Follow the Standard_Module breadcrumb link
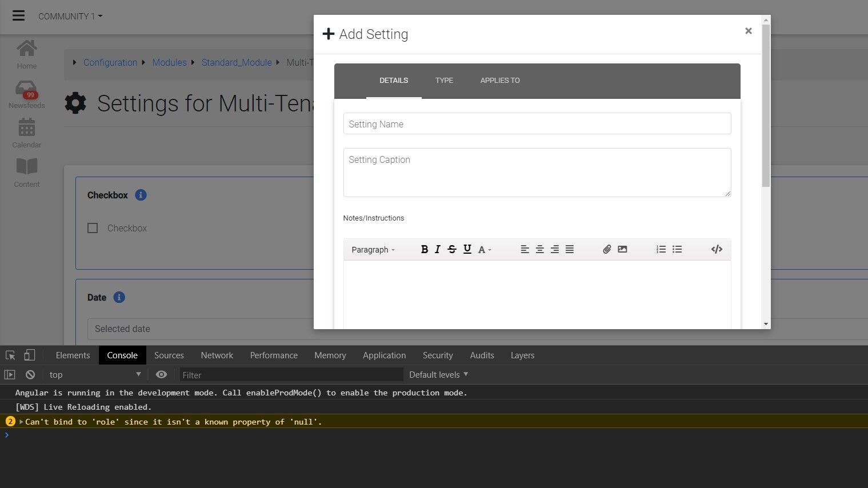 tap(237, 62)
